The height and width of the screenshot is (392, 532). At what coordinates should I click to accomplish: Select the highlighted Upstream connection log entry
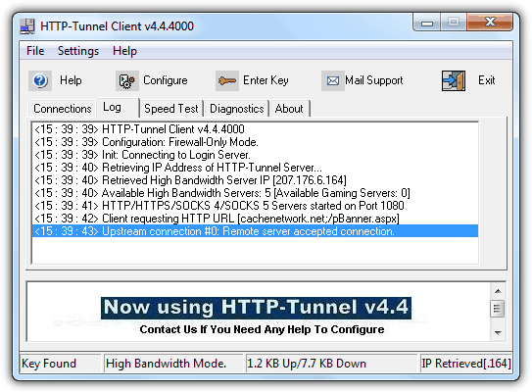click(x=255, y=231)
